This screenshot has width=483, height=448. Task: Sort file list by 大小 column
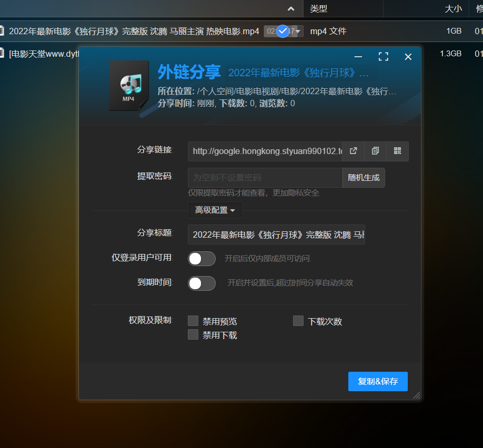coord(453,8)
